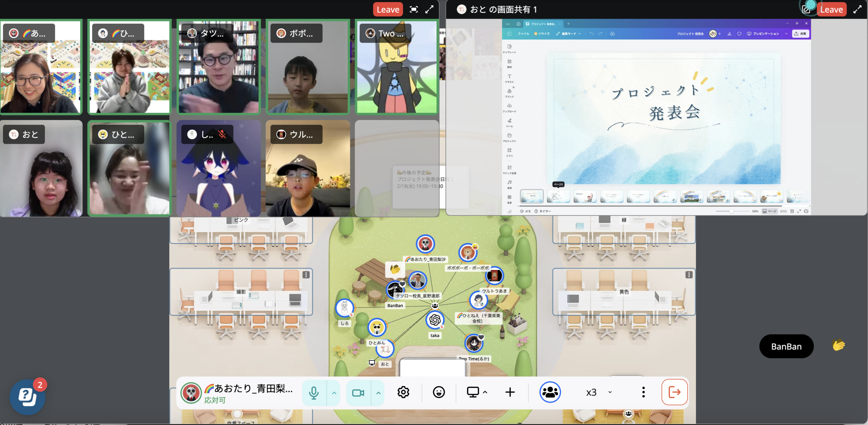Open options menu on the 撮影 desk area

click(306, 275)
